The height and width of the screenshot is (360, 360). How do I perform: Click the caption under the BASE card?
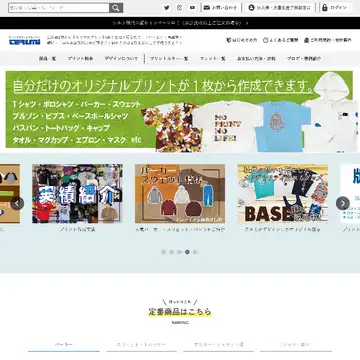(283, 229)
